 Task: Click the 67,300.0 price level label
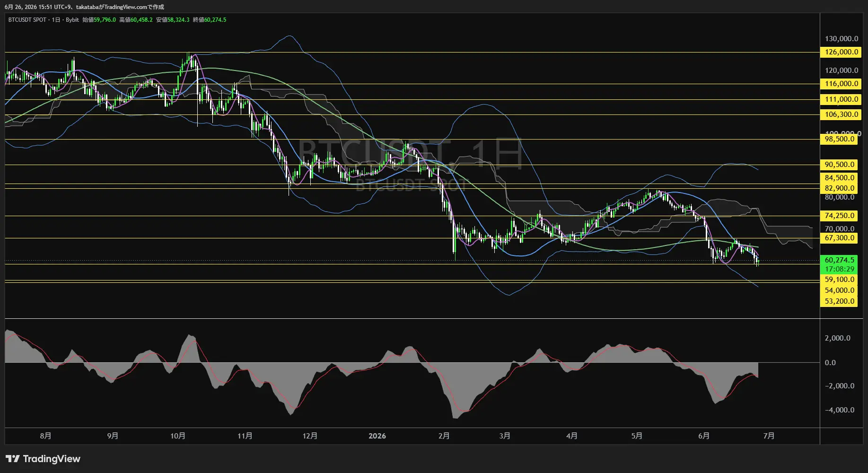tap(839, 238)
